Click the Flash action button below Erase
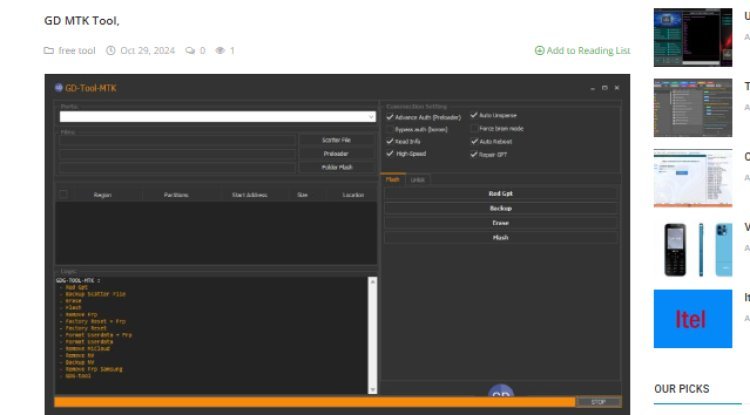 click(x=500, y=238)
